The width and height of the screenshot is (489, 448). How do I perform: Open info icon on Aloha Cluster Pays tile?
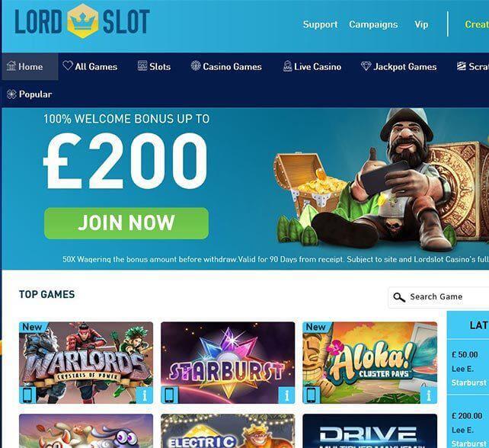click(x=429, y=395)
